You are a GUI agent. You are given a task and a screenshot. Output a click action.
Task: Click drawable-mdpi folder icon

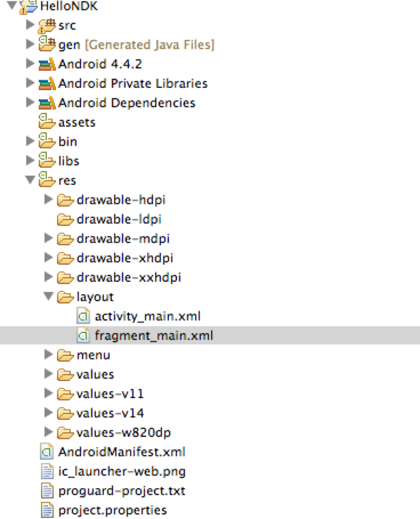click(65, 239)
